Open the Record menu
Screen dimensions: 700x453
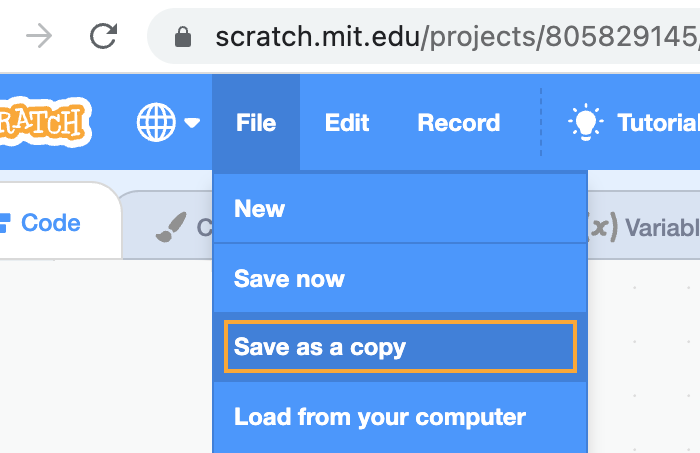pos(458,123)
